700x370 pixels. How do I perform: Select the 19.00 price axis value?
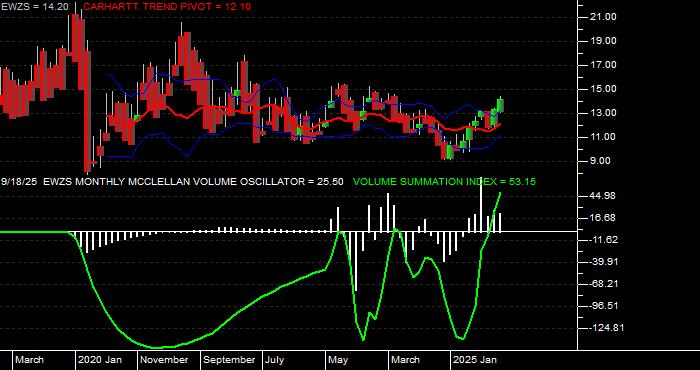coord(603,41)
